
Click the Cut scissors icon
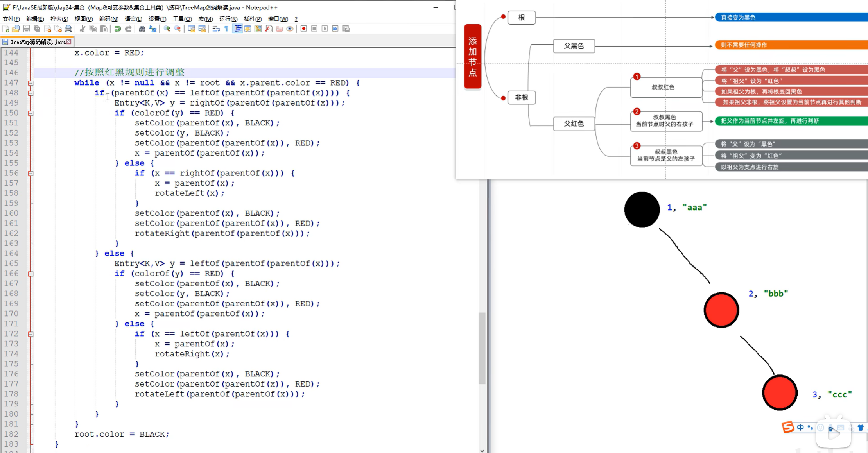pyautogui.click(x=82, y=29)
